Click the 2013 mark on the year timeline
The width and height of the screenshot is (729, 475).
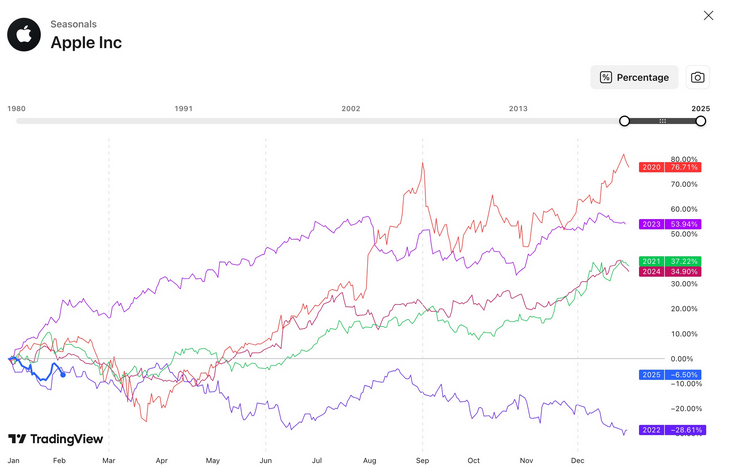518,108
